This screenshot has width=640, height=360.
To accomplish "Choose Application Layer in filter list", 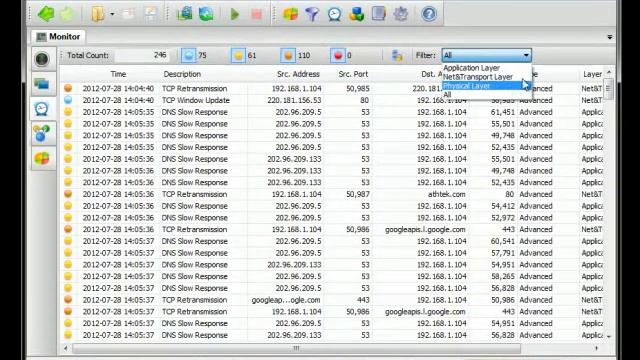I will click(x=471, y=68).
